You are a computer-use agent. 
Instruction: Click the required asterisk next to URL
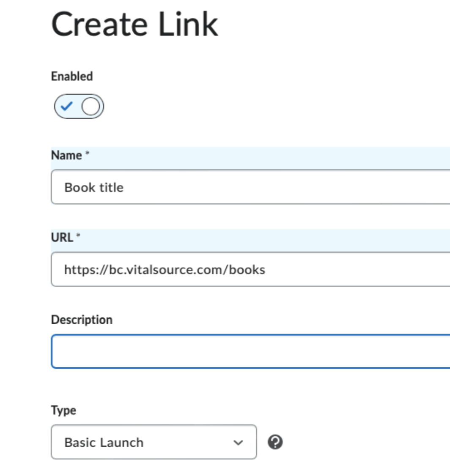coord(78,235)
